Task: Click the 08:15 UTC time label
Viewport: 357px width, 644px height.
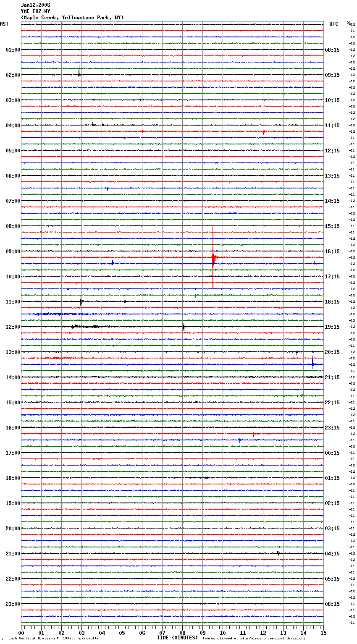Action: pos(332,50)
